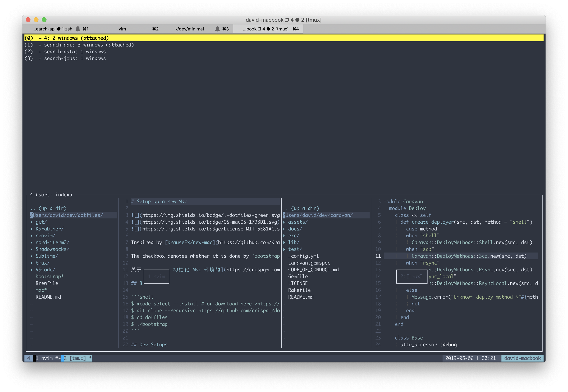Click the david-macbook hostname in status bar
Image resolution: width=568 pixels, height=392 pixels.
(x=522, y=358)
